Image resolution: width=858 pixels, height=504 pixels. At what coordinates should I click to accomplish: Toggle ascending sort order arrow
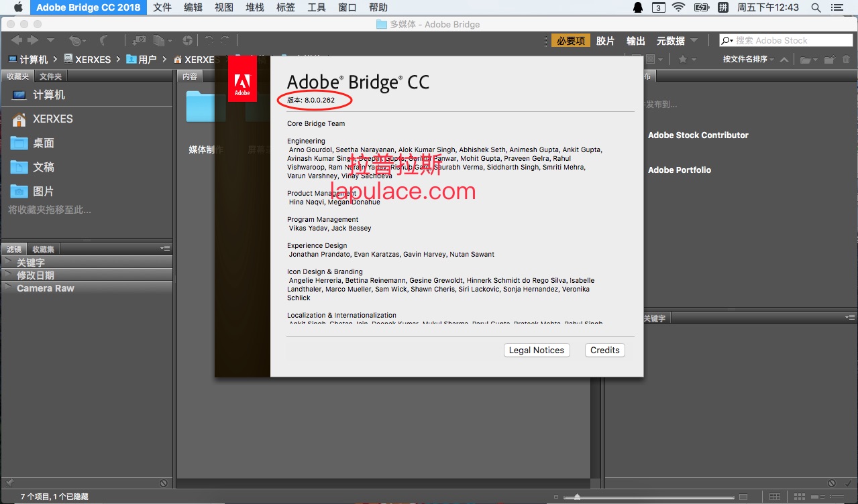784,60
